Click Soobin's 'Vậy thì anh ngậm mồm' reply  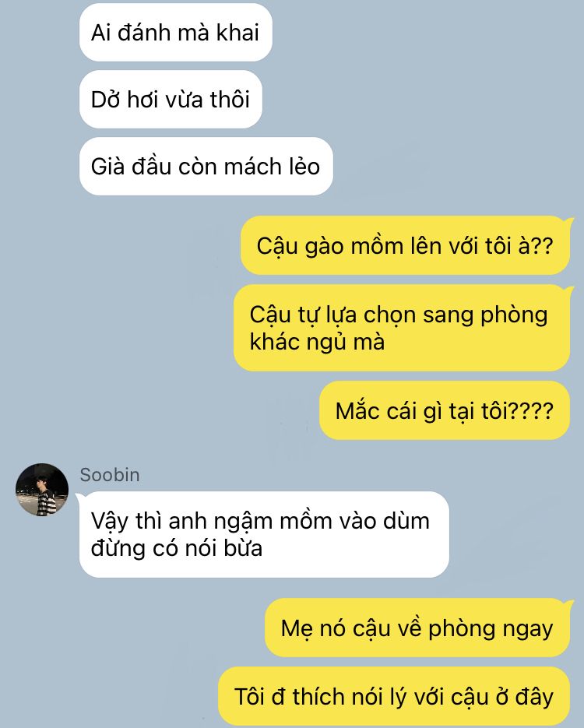264,534
